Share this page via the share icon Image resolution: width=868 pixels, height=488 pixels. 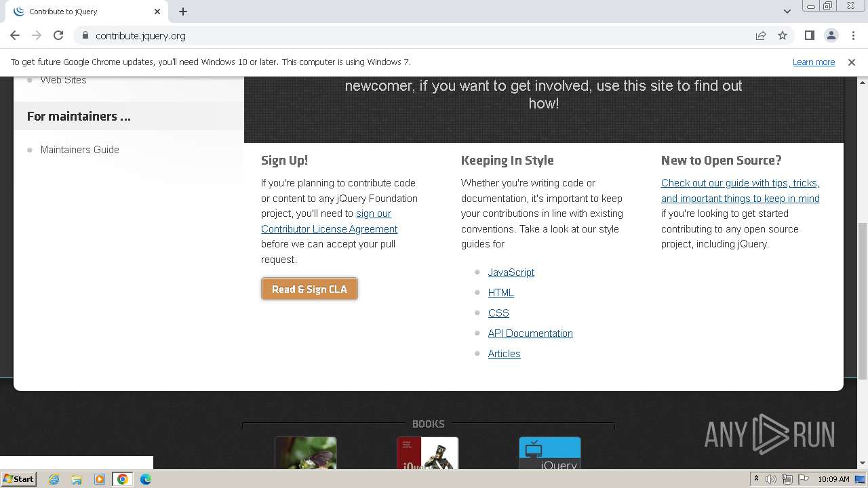coord(761,35)
